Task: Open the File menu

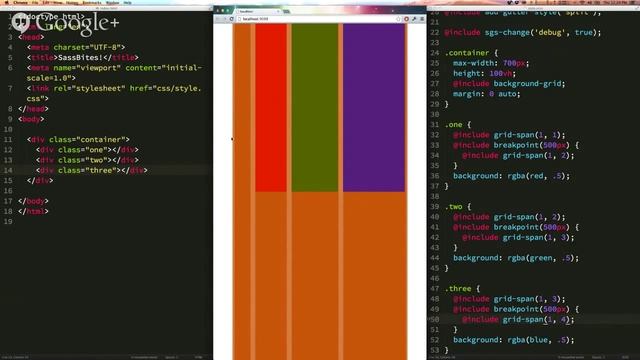Action: [35, 2]
